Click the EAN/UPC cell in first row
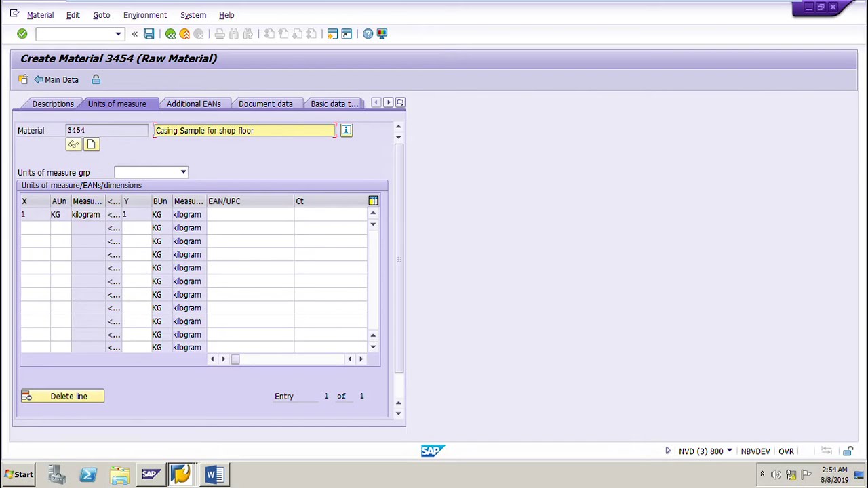 pos(250,215)
